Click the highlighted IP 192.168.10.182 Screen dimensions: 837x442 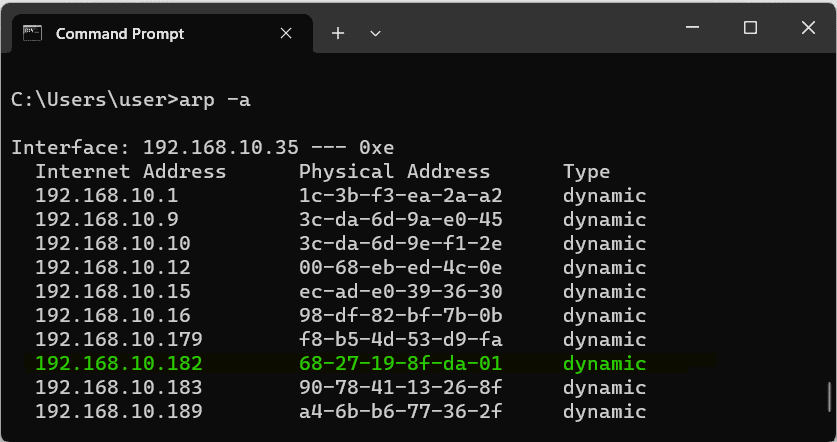point(119,363)
